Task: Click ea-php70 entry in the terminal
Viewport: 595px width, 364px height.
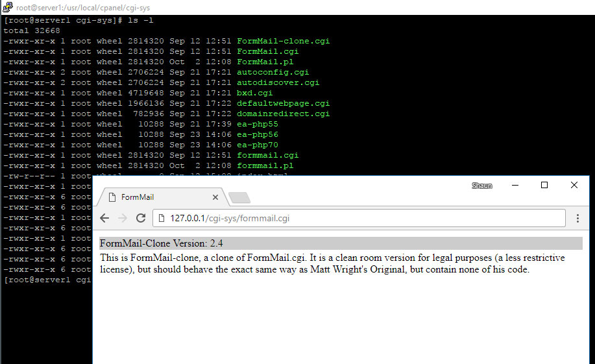Action: pos(258,145)
